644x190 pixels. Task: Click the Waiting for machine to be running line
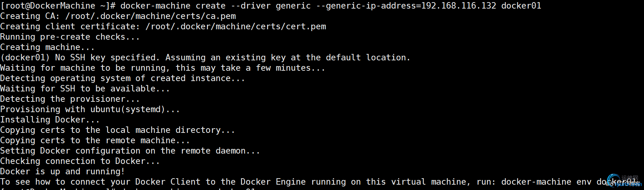click(163, 68)
